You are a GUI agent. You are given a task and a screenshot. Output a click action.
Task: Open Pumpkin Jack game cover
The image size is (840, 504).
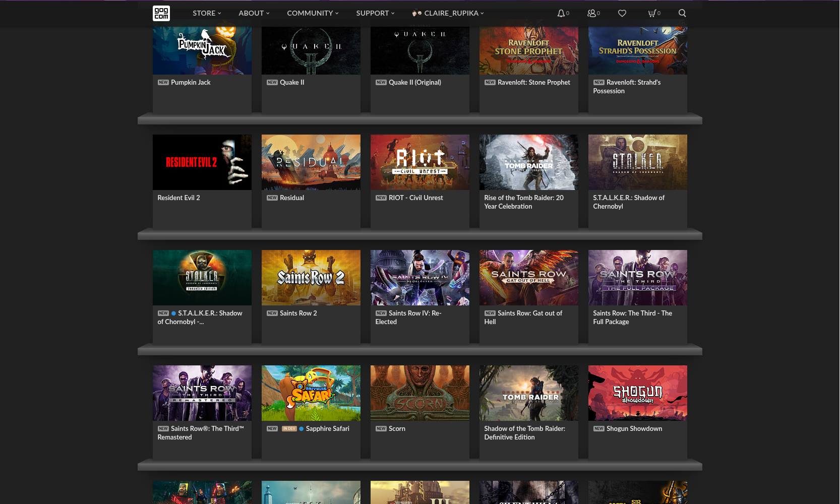202,50
